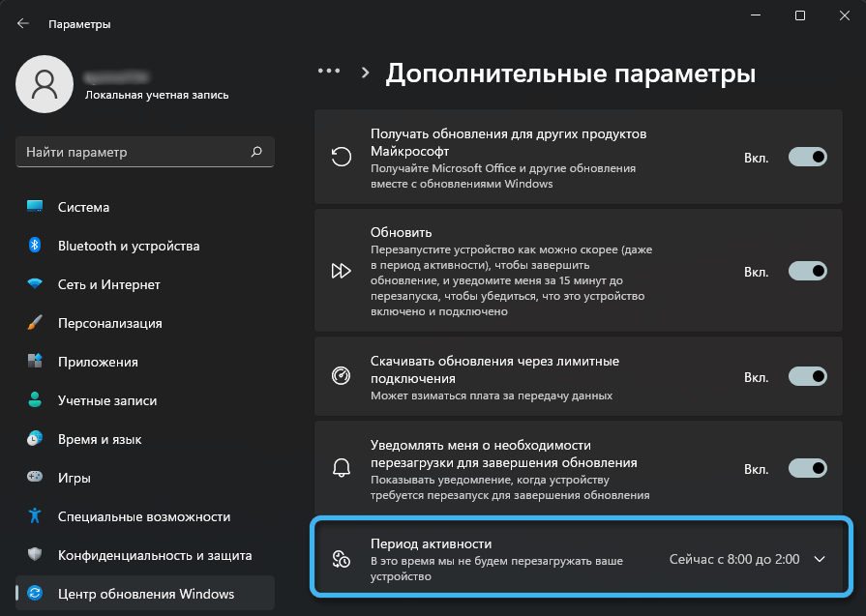Open Конфиденциальность и защита section
This screenshot has width=866, height=616.
(154, 555)
